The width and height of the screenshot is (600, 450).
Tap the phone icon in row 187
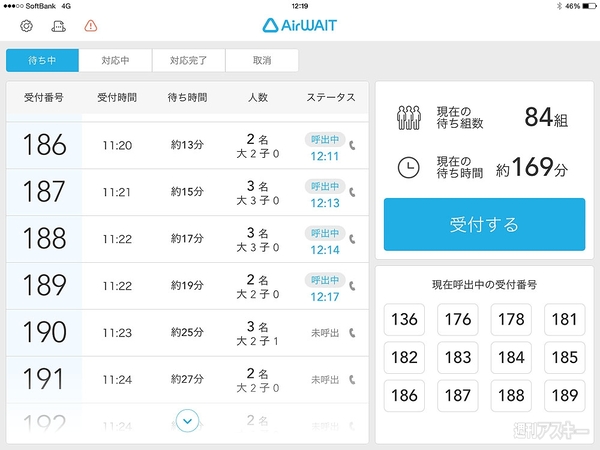[x=352, y=192]
